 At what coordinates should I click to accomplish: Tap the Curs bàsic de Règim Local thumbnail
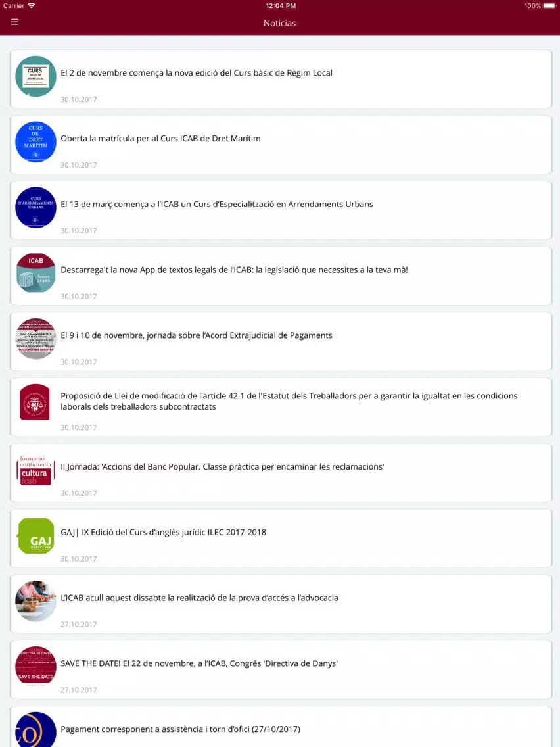35,76
